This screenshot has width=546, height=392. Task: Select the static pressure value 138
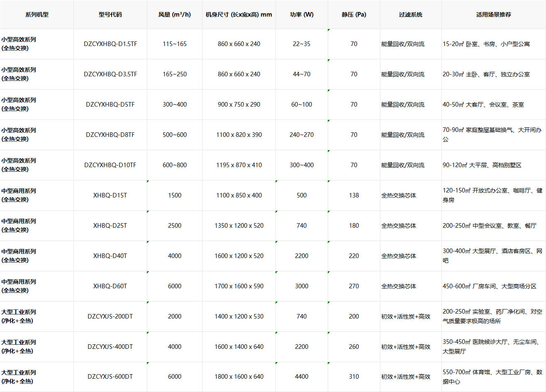click(x=354, y=195)
